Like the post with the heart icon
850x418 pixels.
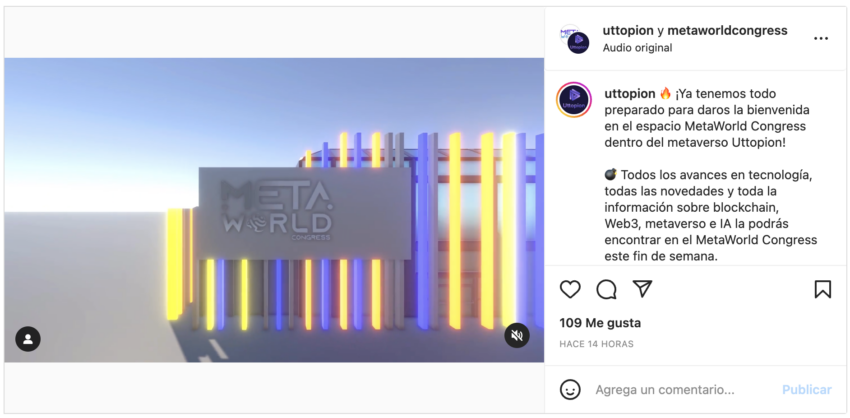(570, 290)
